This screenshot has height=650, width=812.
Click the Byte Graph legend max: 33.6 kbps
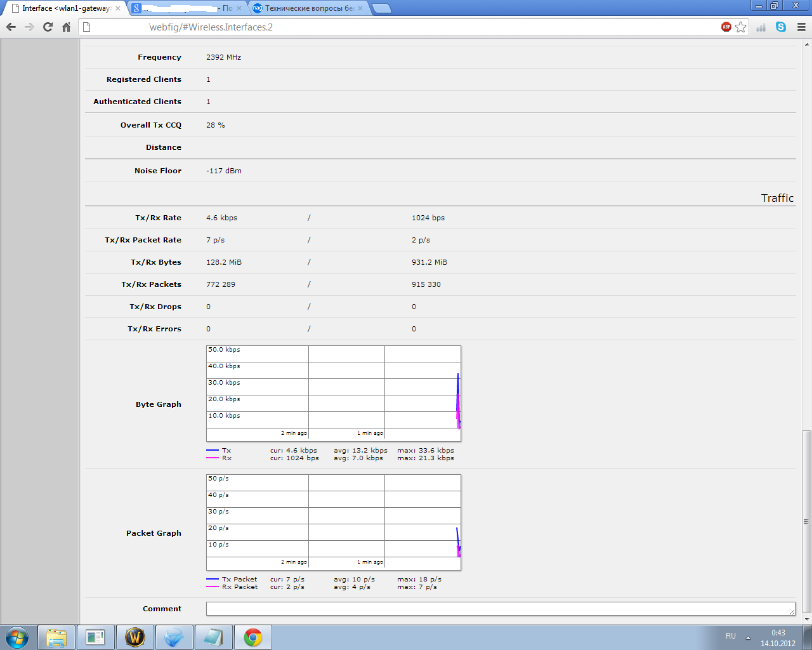(426, 451)
